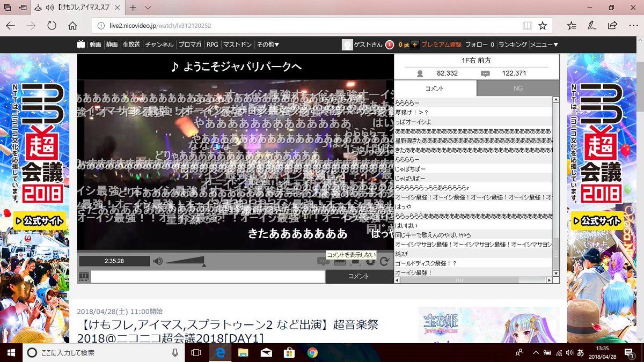The height and width of the screenshot is (362, 644).
Task: Open the ランキング link
Action: pyautogui.click(x=513, y=45)
